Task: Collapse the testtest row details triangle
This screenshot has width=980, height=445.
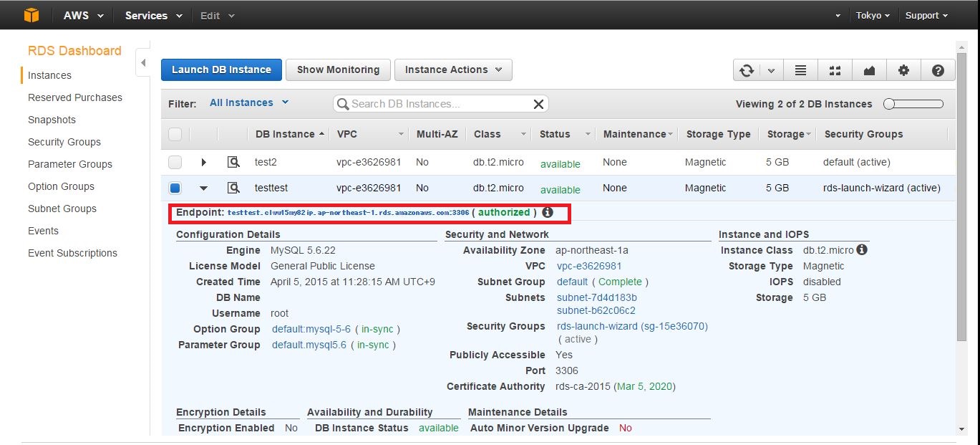Action: click(203, 188)
